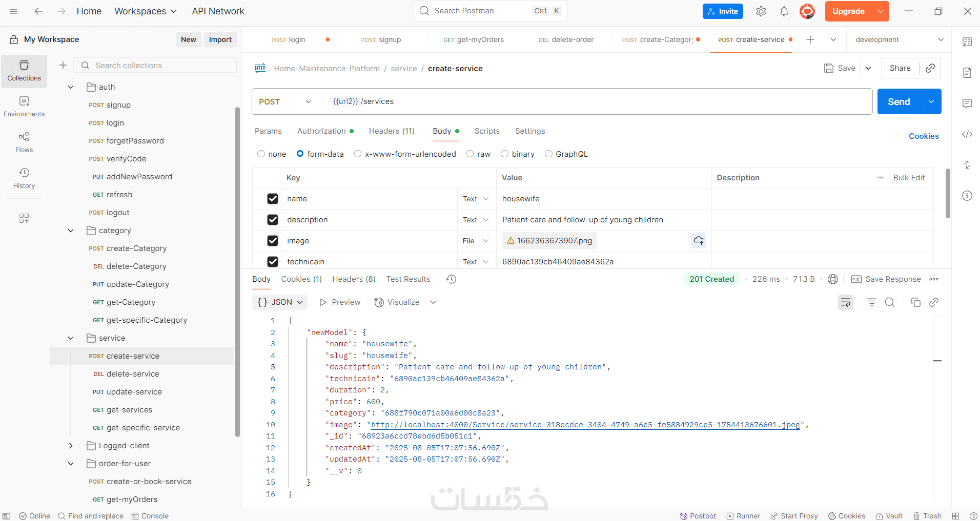This screenshot has width=980, height=521.
Task: Select the raw body type radio
Action: (470, 154)
